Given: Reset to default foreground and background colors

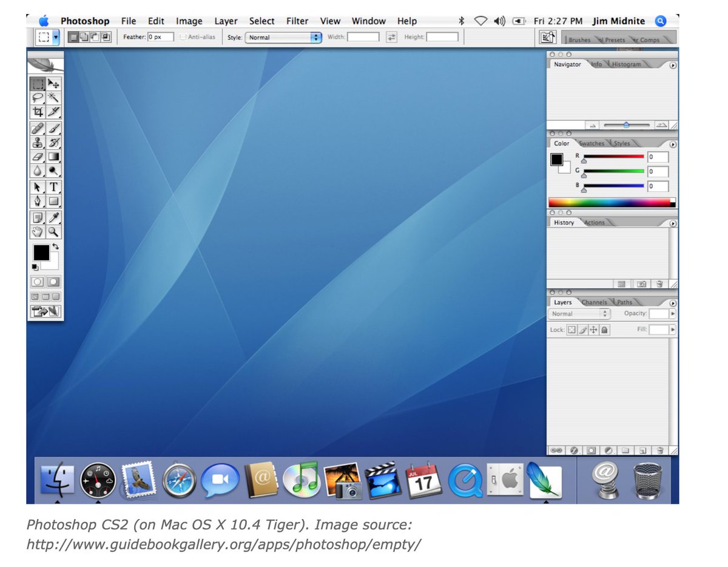Looking at the screenshot, I should pos(35,267).
